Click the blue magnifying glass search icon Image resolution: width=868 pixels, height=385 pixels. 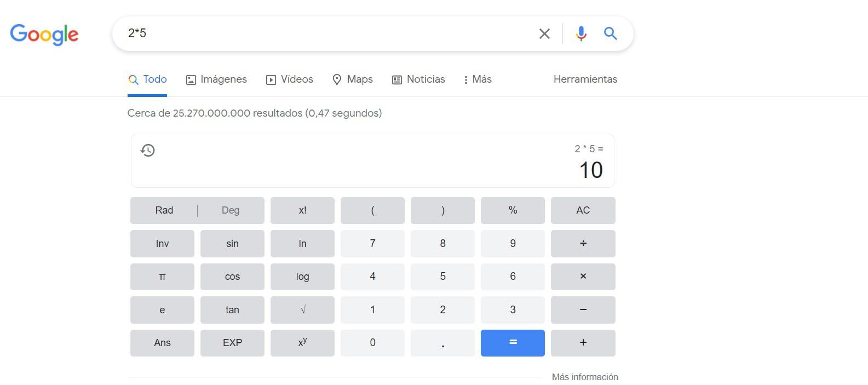click(x=610, y=34)
